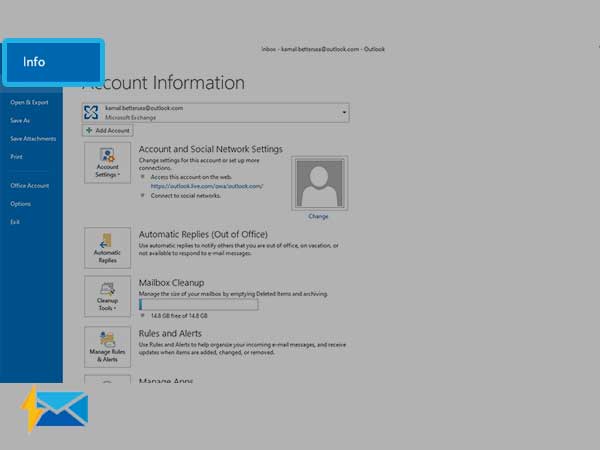The image size is (600, 450).
Task: Open the Info tab in backstage
Action: 53,62
